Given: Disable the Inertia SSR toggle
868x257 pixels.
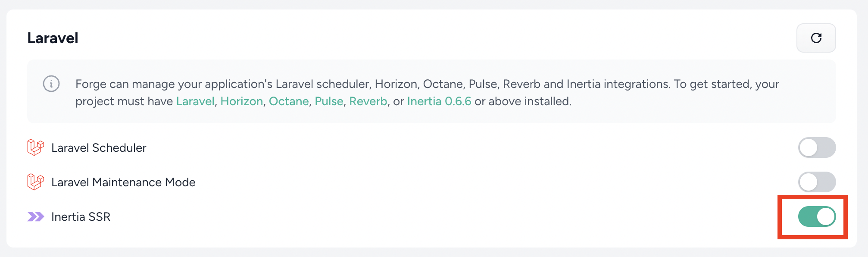Looking at the screenshot, I should (817, 216).
